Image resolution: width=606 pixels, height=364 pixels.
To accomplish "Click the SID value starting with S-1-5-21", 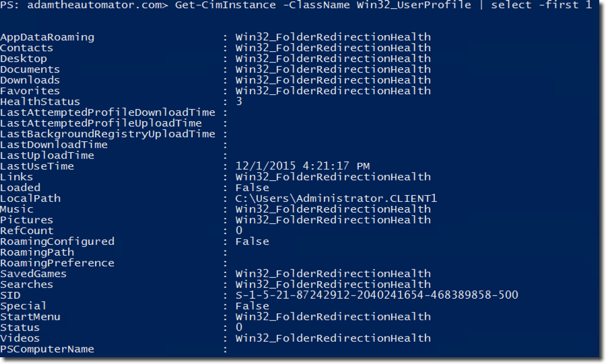I will pyautogui.click(x=376, y=295).
